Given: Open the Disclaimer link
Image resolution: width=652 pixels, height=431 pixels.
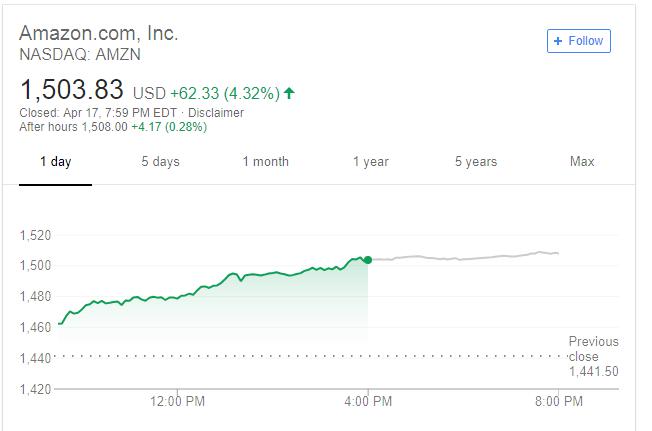Looking at the screenshot, I should pyautogui.click(x=217, y=113).
